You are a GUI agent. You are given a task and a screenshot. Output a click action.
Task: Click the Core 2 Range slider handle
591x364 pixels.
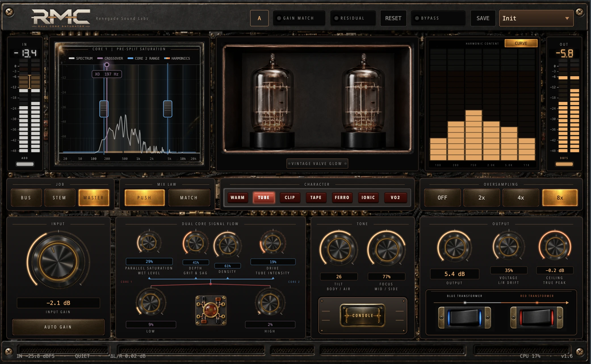(x=168, y=109)
